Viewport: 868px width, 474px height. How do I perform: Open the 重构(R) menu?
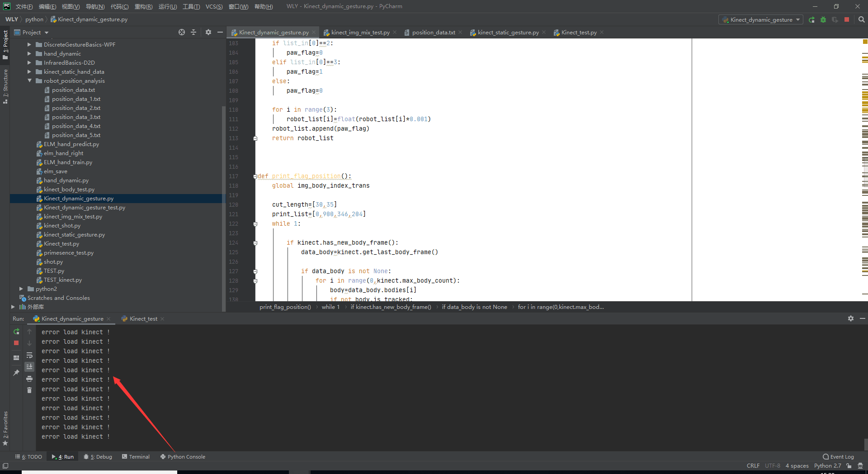tap(143, 6)
